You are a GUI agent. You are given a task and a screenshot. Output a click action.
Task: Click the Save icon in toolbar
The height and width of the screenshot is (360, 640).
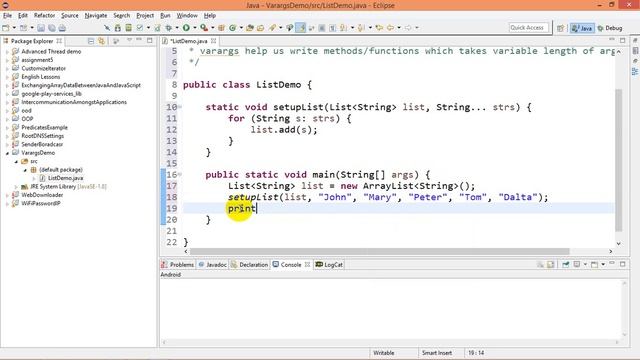[41, 28]
